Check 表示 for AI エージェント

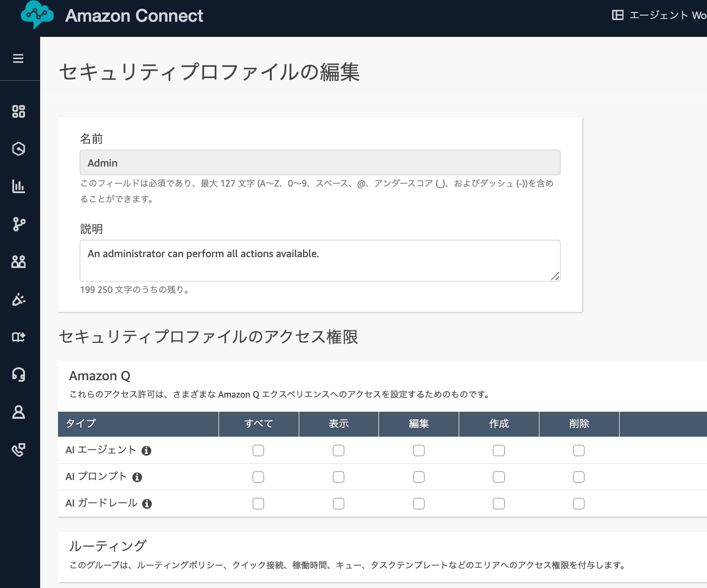pyautogui.click(x=339, y=450)
